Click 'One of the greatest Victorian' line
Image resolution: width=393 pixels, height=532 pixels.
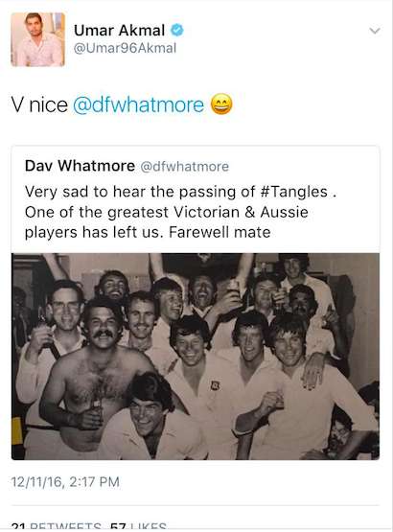167,213
